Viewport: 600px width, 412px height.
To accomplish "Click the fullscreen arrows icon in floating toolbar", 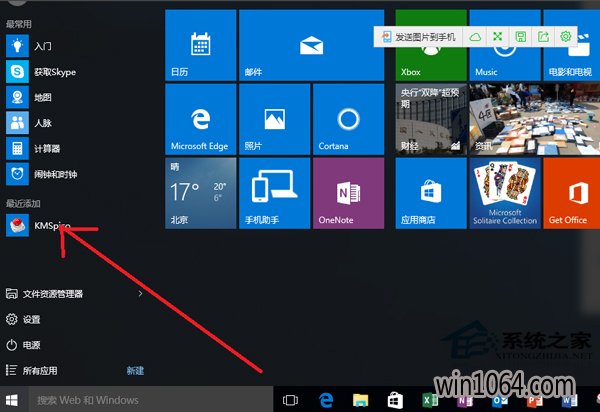I will point(497,37).
